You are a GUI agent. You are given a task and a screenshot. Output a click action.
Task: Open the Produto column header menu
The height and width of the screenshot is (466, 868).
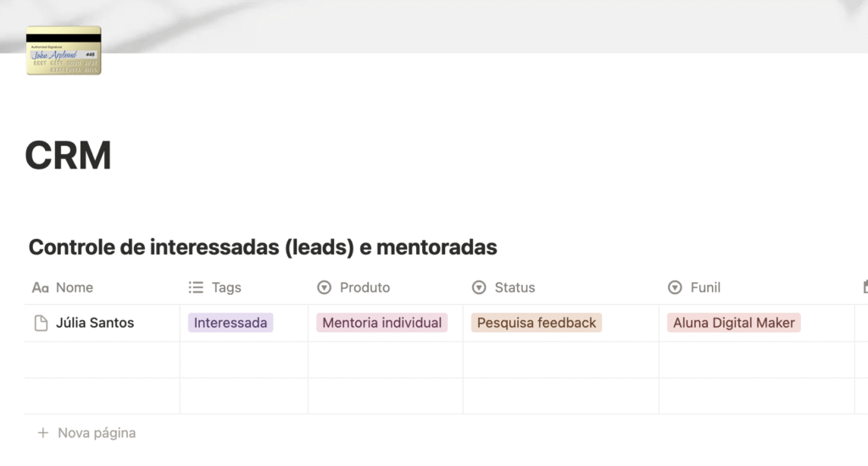click(x=365, y=288)
